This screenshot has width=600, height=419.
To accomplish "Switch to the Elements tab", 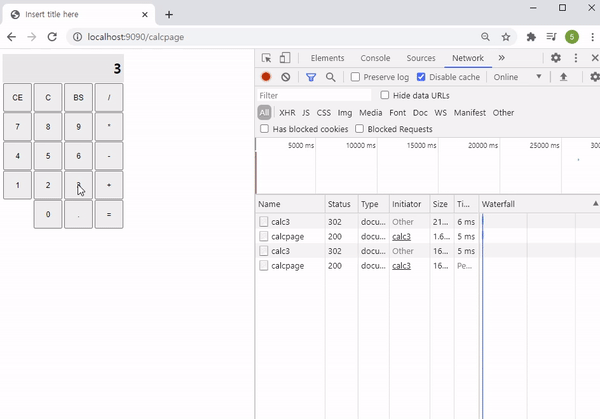I will point(327,58).
